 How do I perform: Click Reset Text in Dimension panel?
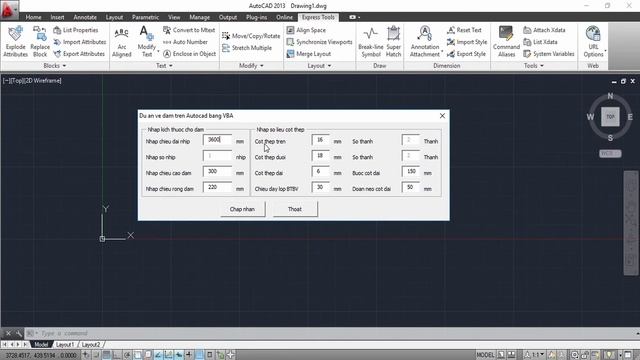click(464, 30)
